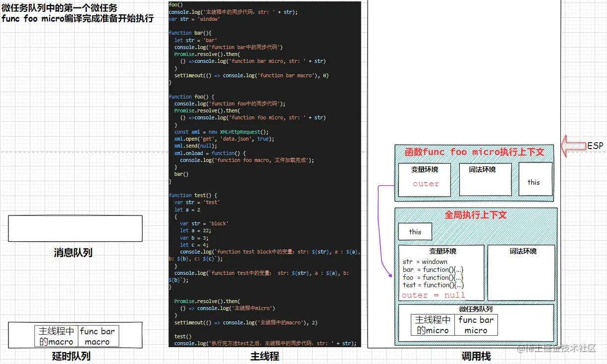Click red 'outer = null' text
Screen dimensions: 607x364
434,295
